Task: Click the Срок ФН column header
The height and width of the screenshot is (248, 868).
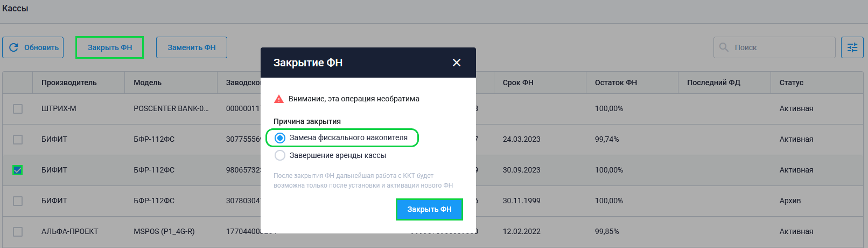Action: click(518, 82)
